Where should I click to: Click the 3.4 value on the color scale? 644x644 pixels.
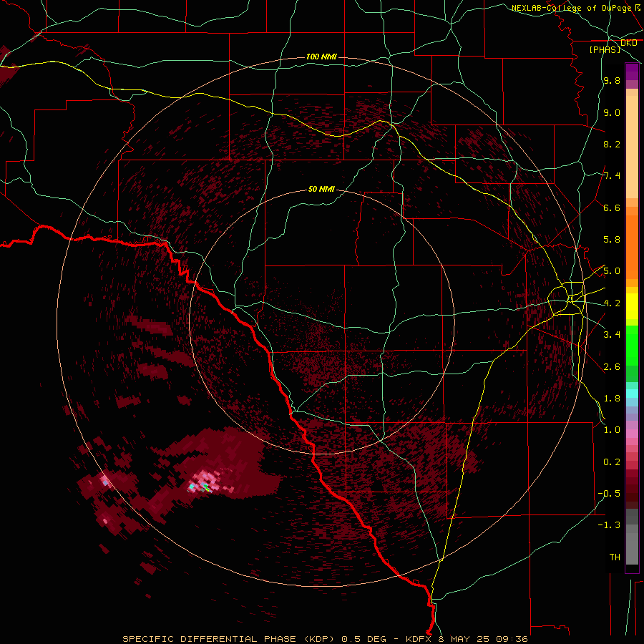(x=612, y=335)
